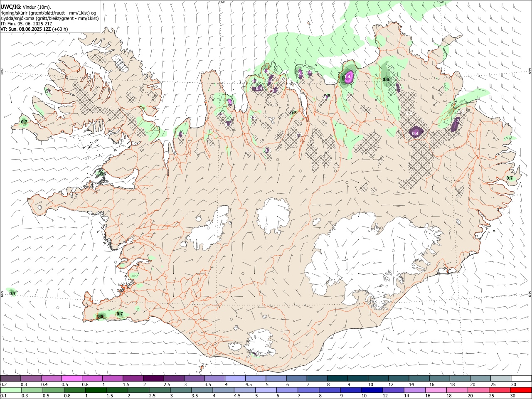The width and height of the screenshot is (532, 399).
Task: Select the 'rigning/skúrir (grænt/blátt/rautt - mm/1klst) og' line
Action: click(x=48, y=13)
